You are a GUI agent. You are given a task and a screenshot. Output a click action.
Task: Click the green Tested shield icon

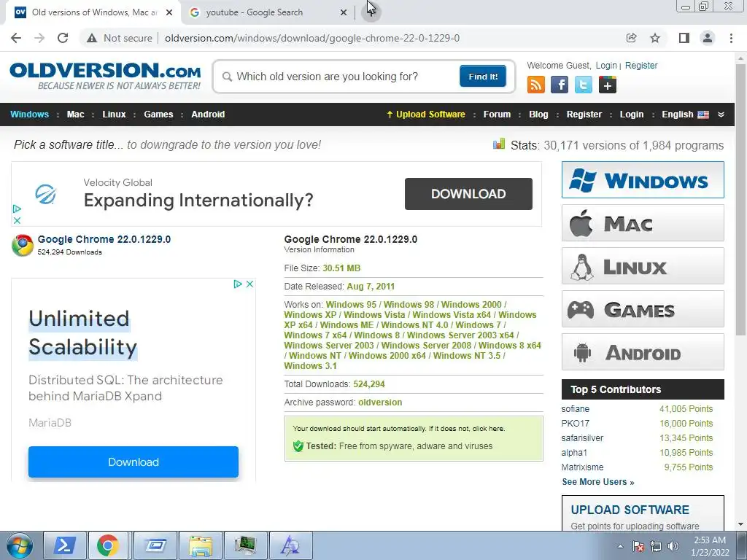click(x=298, y=446)
